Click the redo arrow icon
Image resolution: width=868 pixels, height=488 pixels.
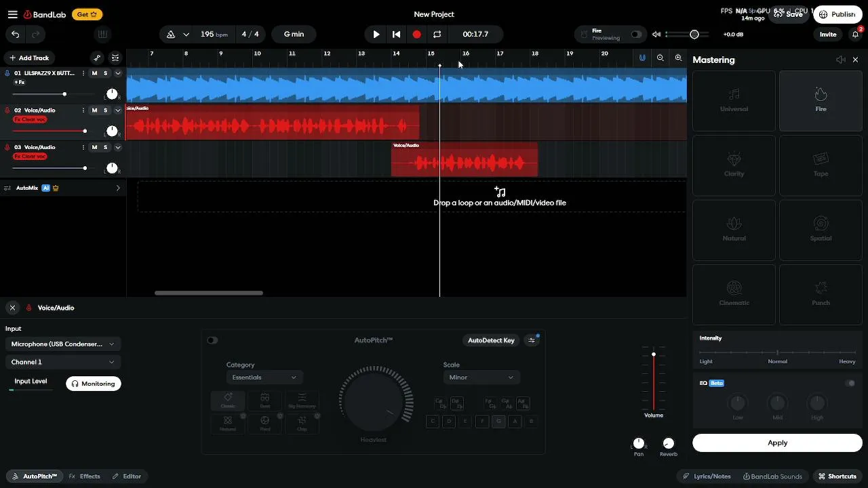(x=36, y=35)
